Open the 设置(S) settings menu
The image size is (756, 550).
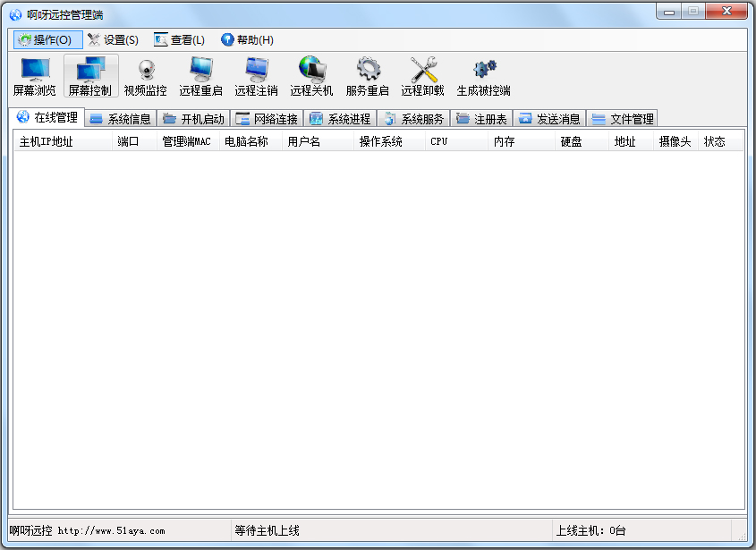(114, 40)
